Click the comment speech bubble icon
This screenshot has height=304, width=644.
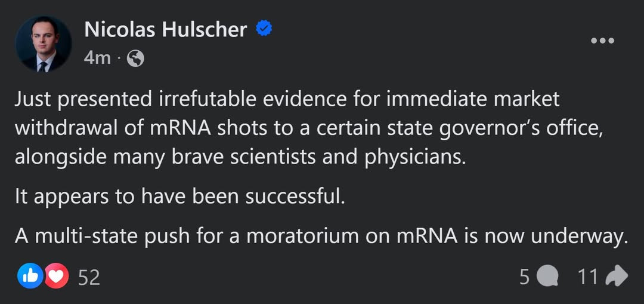[547, 277]
